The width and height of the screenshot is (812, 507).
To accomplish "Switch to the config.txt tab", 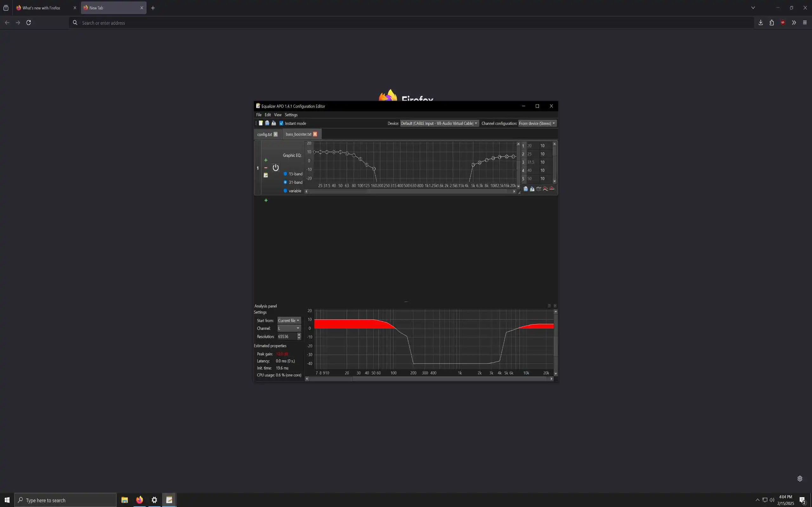I will point(265,134).
